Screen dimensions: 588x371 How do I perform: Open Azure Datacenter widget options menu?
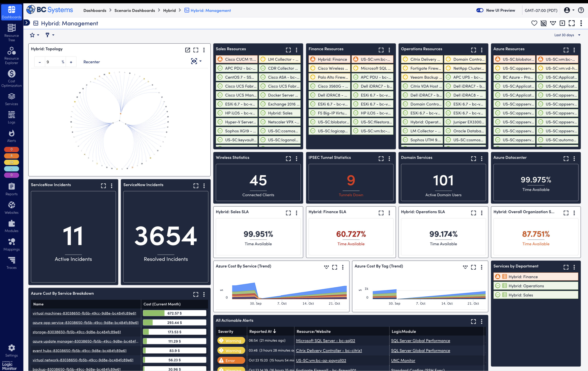point(574,159)
